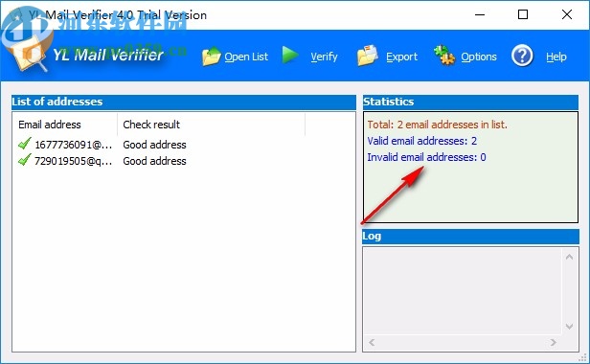
Task: Click green checkmark beside 729019505 address
Action: 25,160
